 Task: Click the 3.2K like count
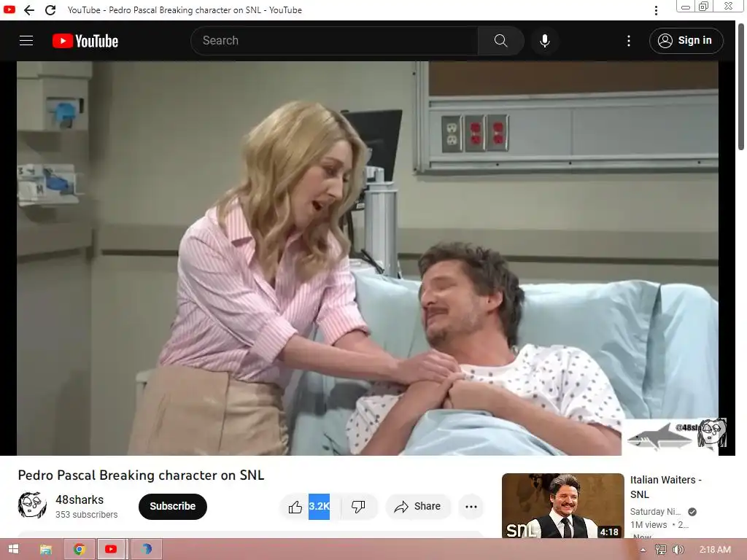click(x=319, y=506)
